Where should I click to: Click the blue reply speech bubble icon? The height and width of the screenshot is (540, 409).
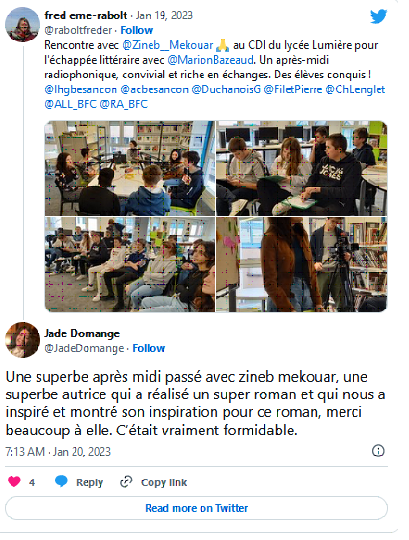(x=61, y=481)
